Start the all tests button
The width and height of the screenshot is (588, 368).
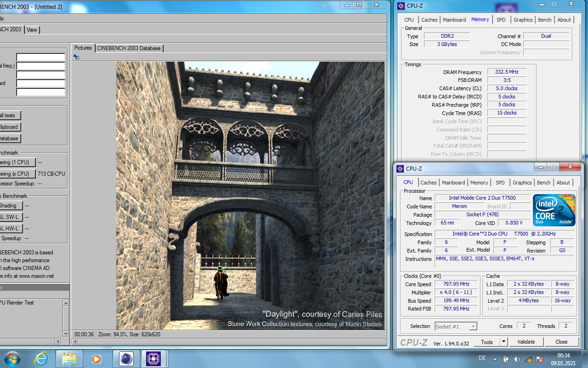pyautogui.click(x=9, y=115)
